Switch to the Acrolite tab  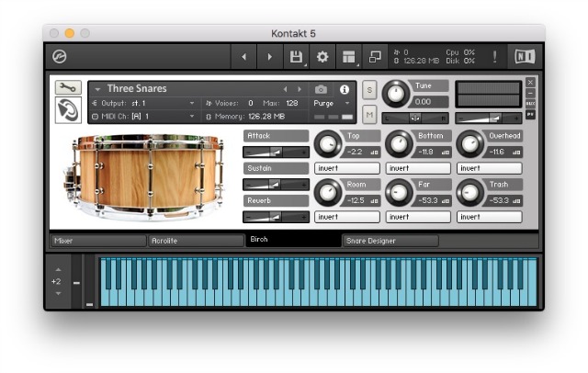click(x=196, y=241)
